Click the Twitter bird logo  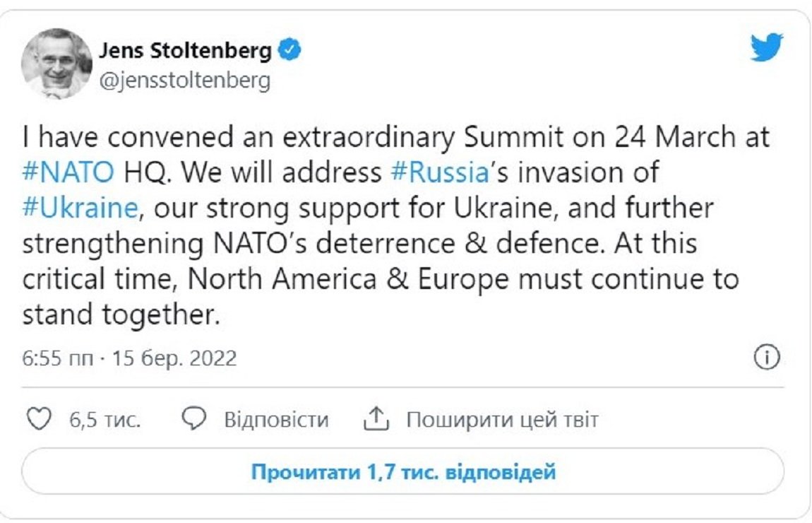766,48
